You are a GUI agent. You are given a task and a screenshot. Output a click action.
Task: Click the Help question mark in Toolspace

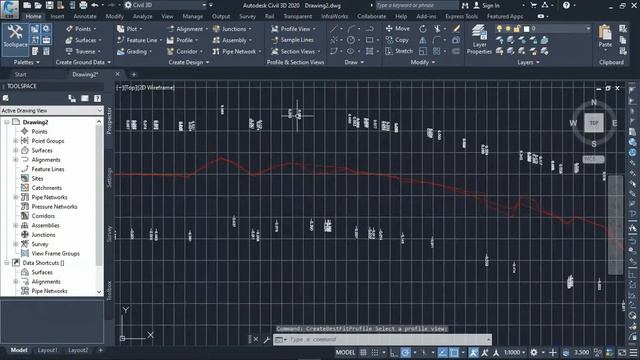[97, 98]
